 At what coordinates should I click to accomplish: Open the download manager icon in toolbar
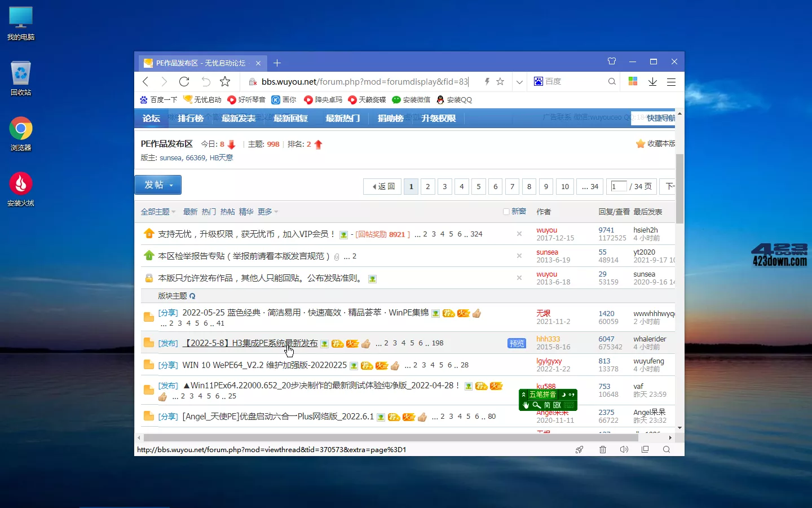(652, 81)
